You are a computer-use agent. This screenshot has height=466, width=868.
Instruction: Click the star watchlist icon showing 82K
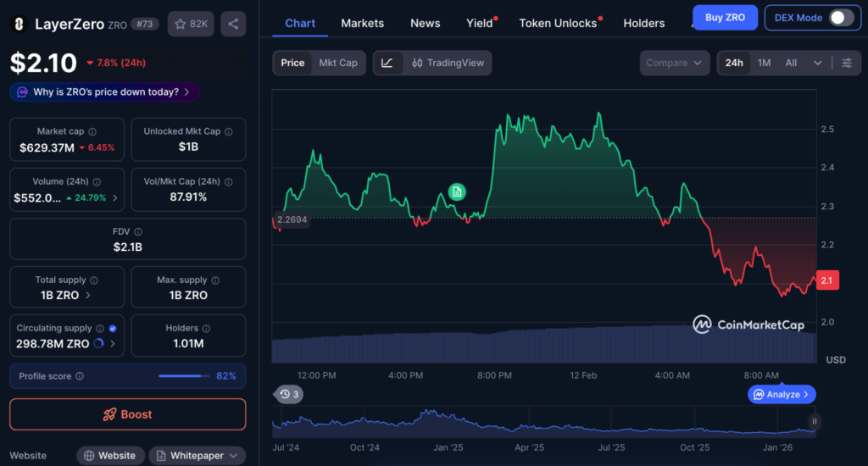pos(191,24)
